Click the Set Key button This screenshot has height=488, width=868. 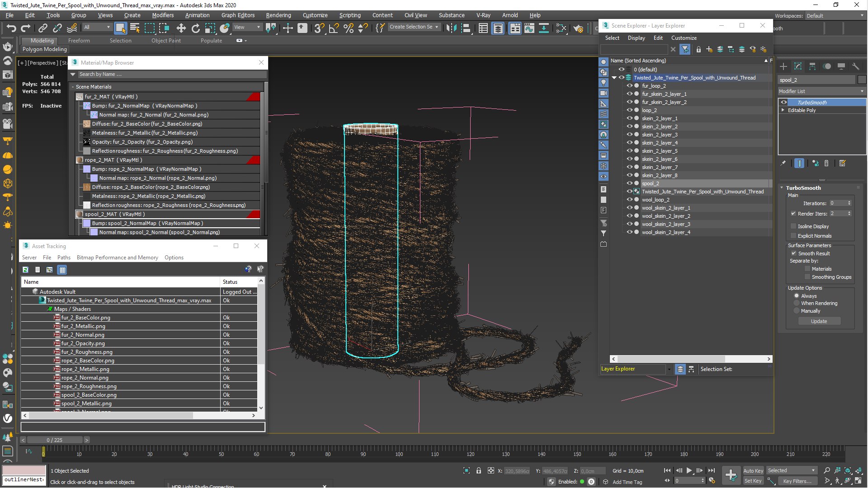coord(753,481)
